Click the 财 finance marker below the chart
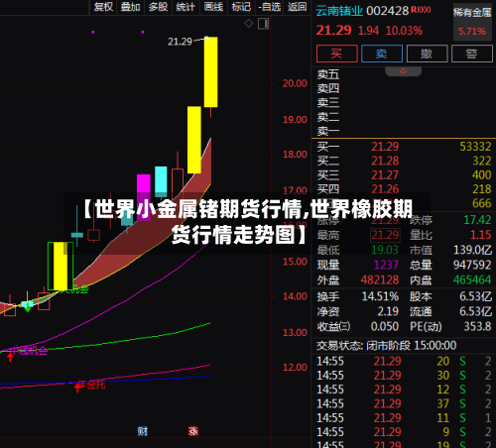This screenshot has width=496, height=448. 143,431
